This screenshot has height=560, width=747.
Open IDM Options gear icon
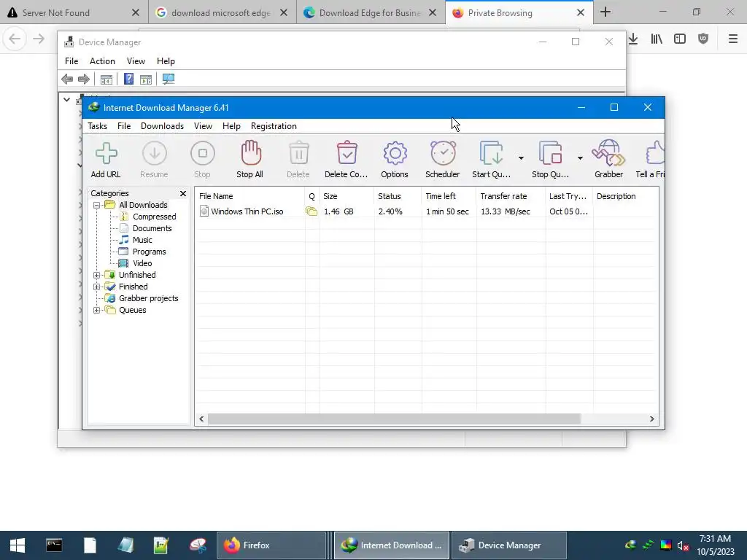(395, 153)
